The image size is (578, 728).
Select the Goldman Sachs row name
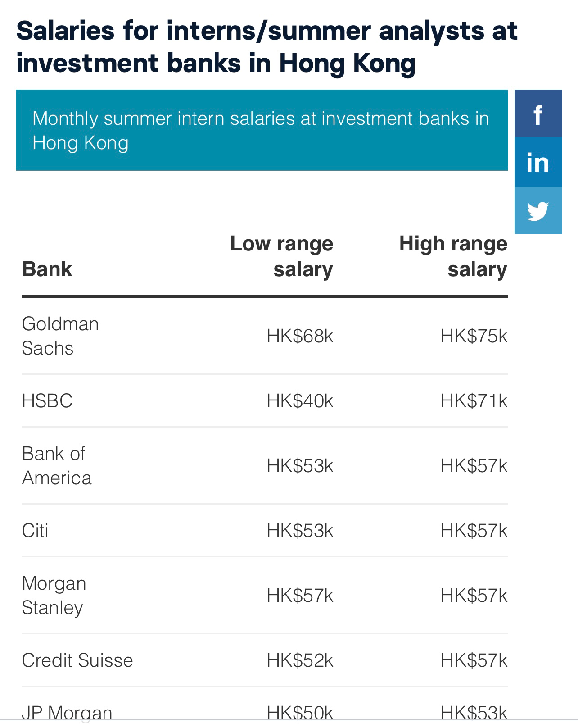click(60, 336)
